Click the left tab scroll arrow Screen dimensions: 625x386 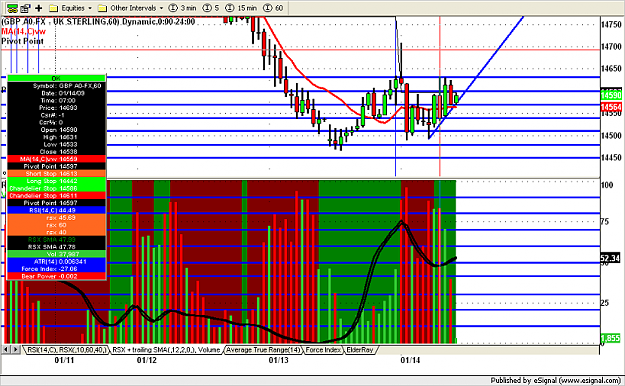pos(6,350)
